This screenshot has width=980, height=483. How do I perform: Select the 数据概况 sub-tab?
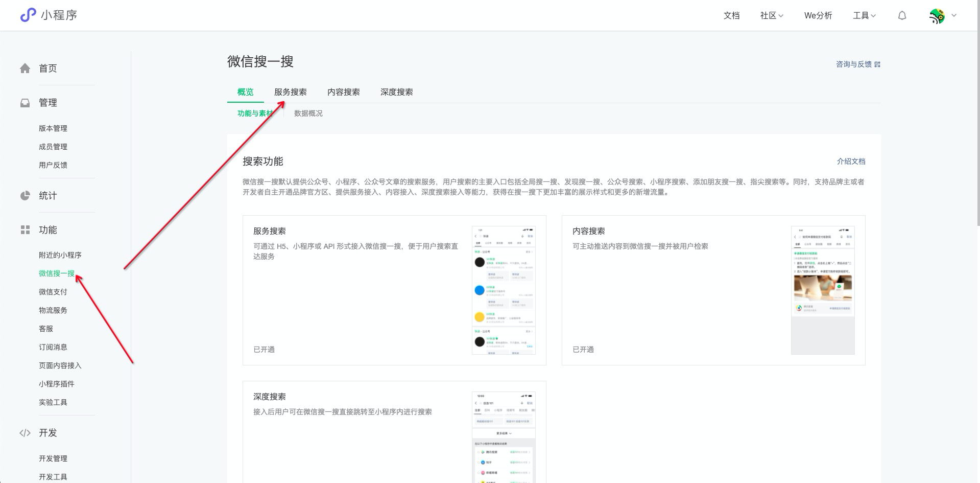308,113
